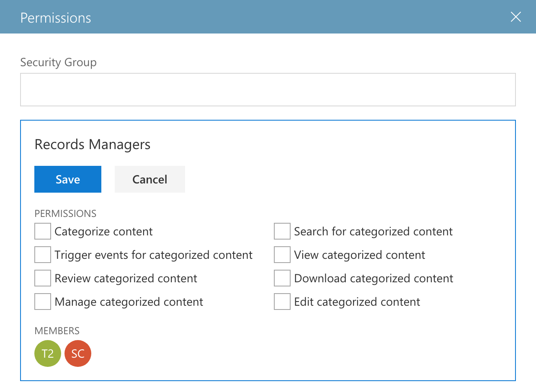Check Trigger events for categorized content
536x392 pixels.
43,255
